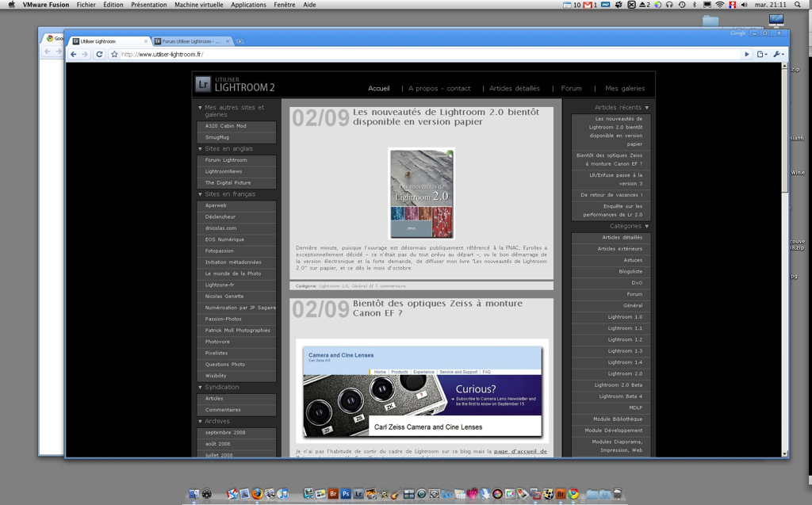Reload the utiliser-lightroom.fr page
This screenshot has width=812, height=505.
pos(99,55)
